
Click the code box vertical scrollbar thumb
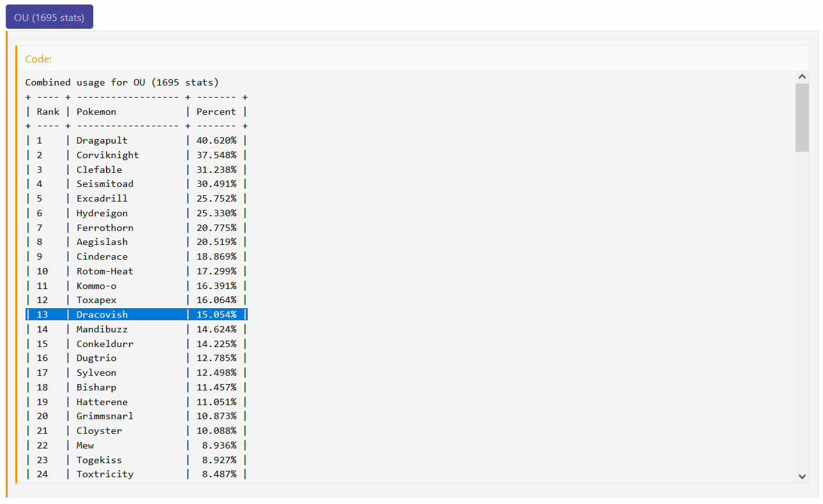pos(803,117)
